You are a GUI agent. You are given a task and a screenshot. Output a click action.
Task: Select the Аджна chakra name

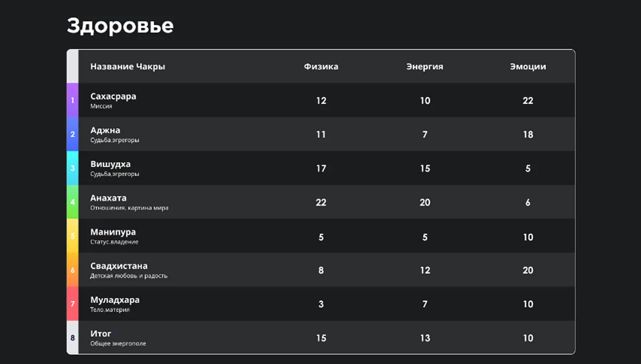tap(105, 131)
